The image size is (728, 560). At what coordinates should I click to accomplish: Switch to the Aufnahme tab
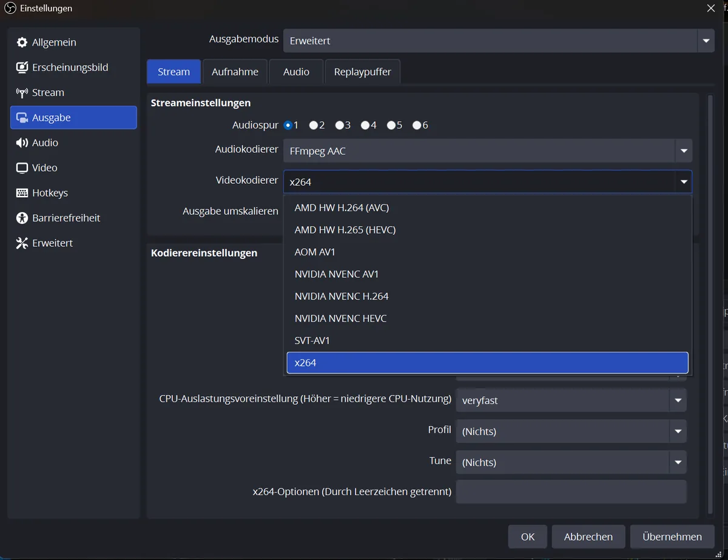pyautogui.click(x=235, y=72)
